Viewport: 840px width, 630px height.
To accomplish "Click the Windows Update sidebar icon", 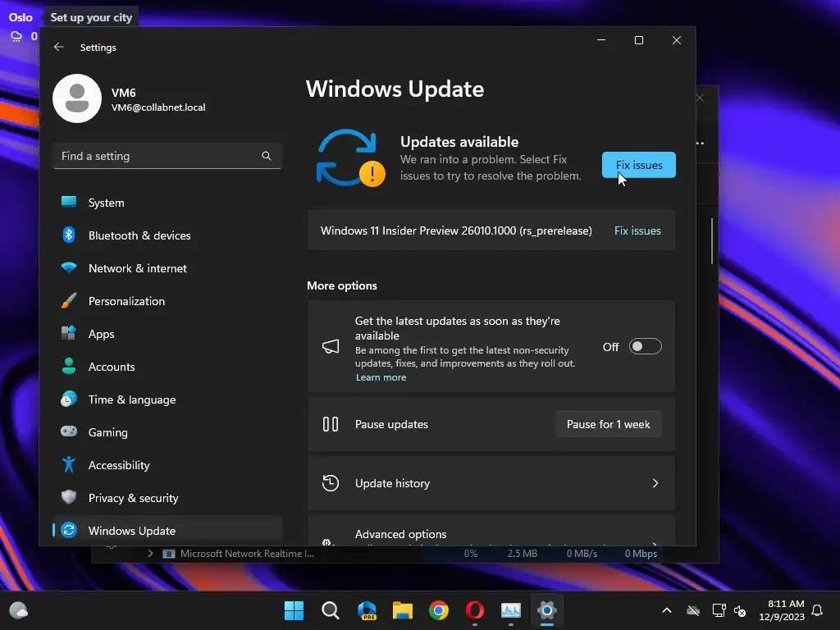I will tap(69, 531).
